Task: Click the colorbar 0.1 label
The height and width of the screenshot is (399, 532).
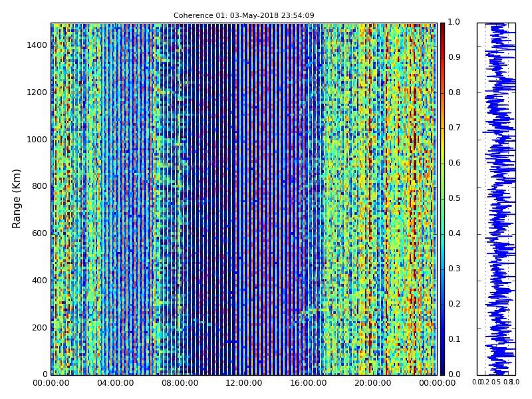Action: coord(454,339)
